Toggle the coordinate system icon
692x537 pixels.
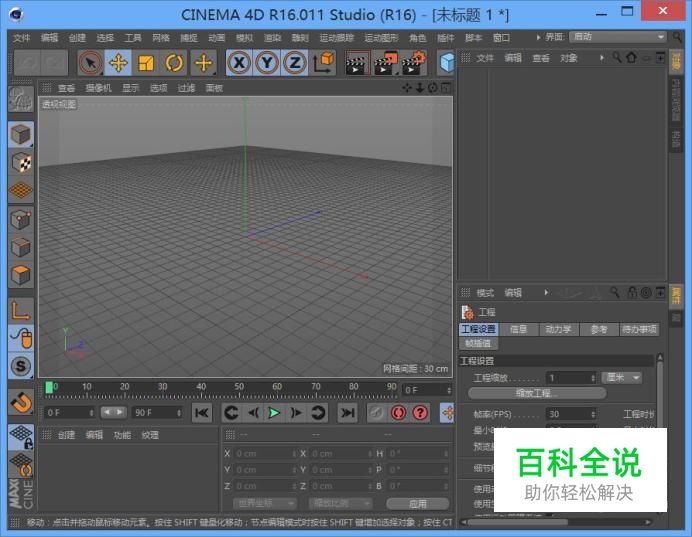tap(323, 63)
